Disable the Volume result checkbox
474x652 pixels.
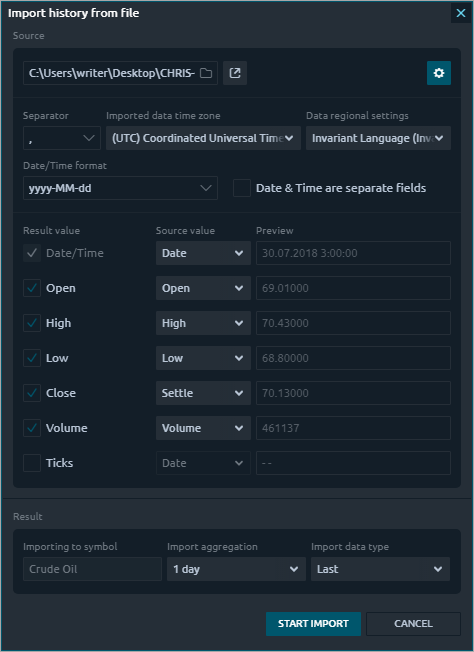click(32, 428)
